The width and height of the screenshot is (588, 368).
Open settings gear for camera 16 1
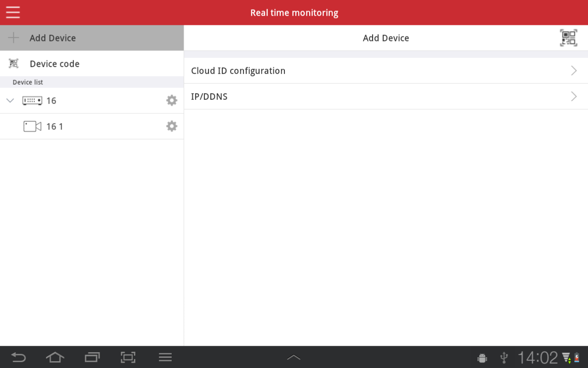172,126
